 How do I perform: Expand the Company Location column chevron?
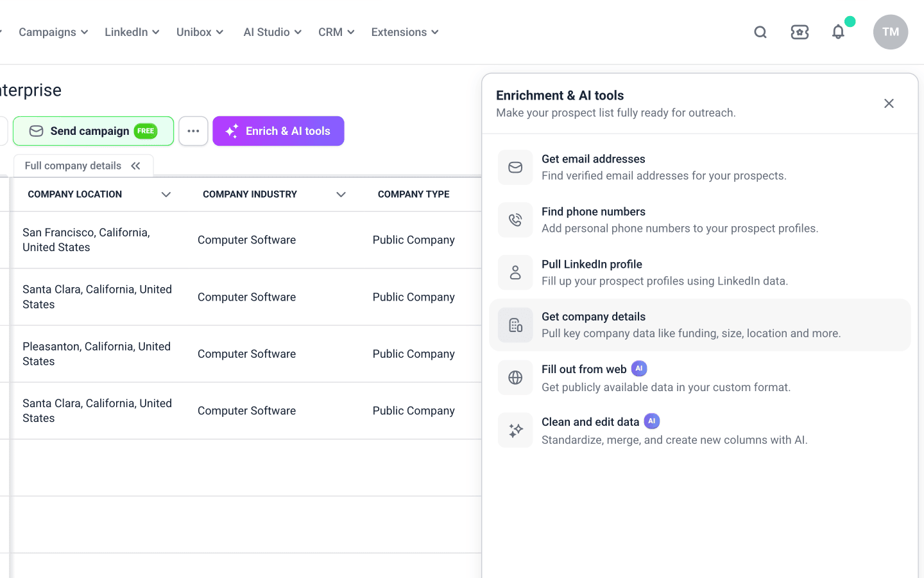pos(166,195)
